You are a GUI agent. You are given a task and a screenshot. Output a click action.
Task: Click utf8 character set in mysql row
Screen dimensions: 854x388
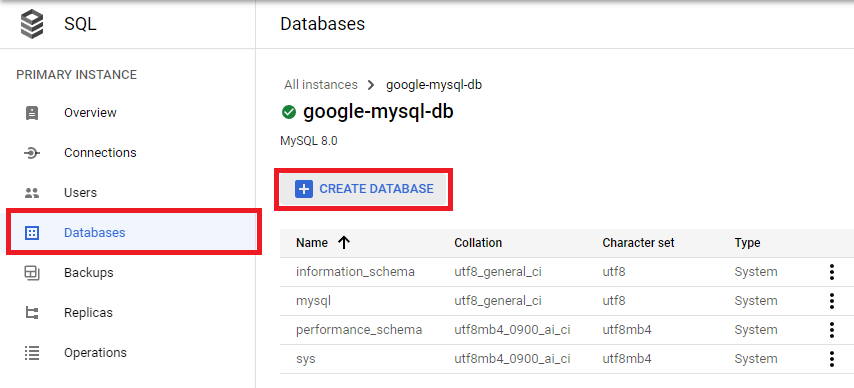coord(614,301)
